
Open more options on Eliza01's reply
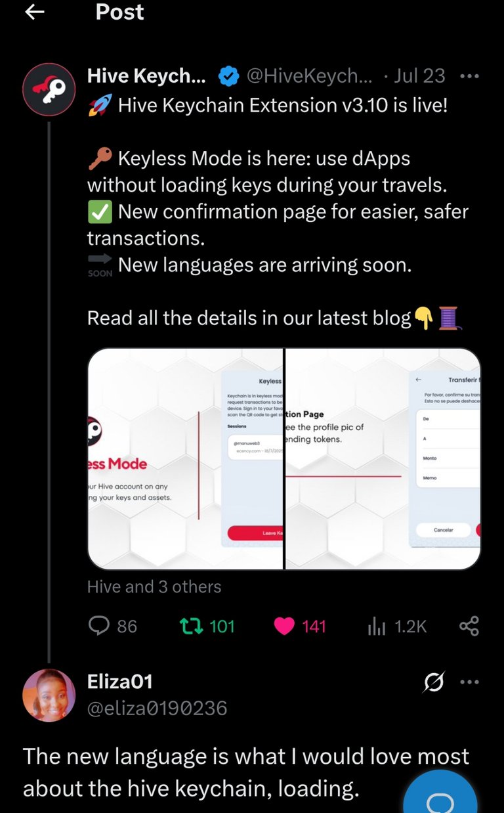pos(469,682)
